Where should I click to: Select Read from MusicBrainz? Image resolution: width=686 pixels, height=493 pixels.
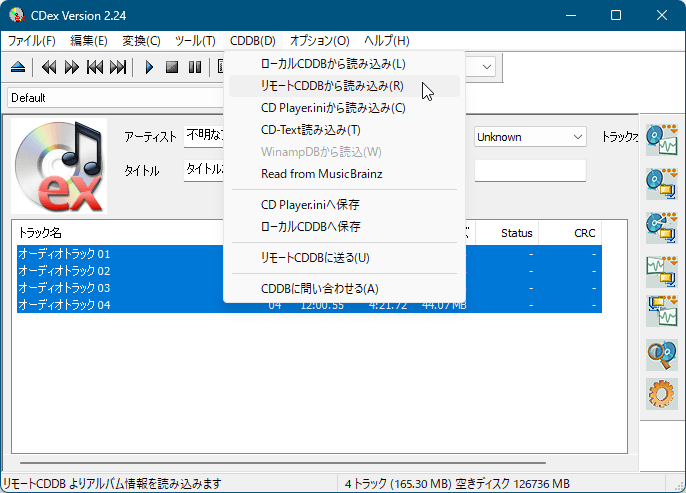click(344, 174)
